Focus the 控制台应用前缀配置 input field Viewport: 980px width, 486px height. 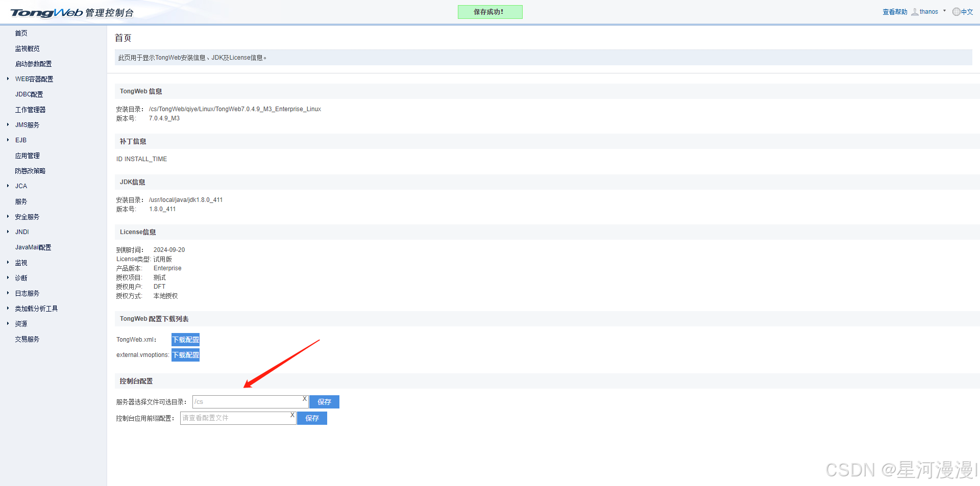tap(238, 418)
